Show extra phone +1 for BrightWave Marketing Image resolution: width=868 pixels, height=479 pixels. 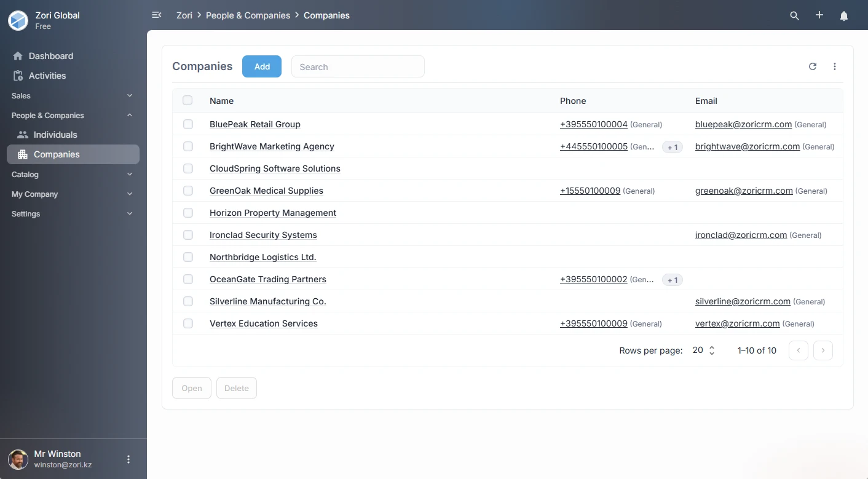point(673,147)
